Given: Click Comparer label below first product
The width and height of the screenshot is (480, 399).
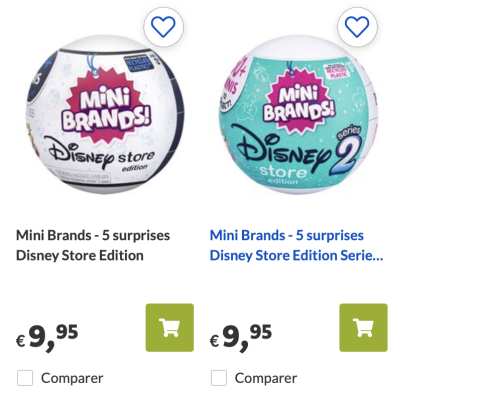Looking at the screenshot, I should [x=72, y=378].
